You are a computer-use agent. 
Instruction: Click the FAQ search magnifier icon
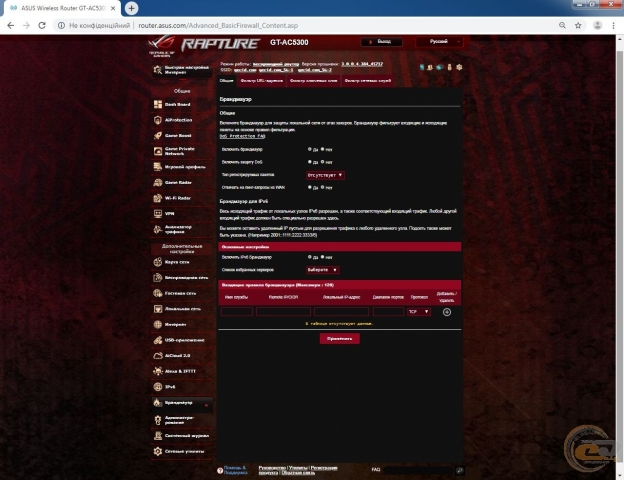coord(460,470)
